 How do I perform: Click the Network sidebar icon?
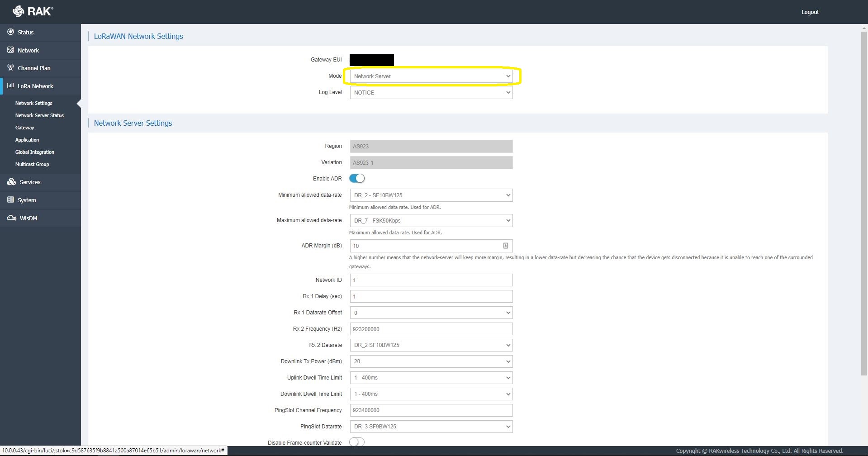10,50
